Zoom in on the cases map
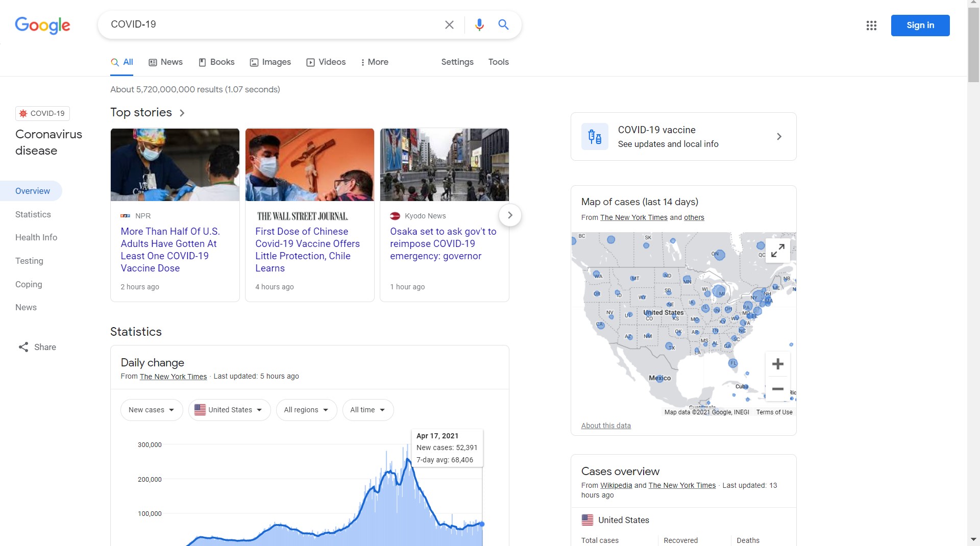The image size is (980, 546). point(778,364)
